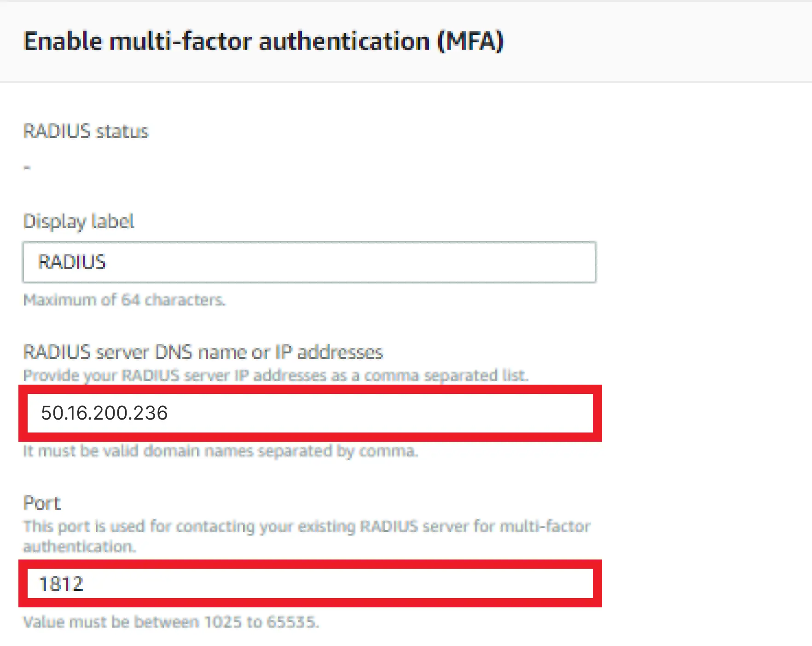This screenshot has width=812, height=646.
Task: Click the multi-factor authentication port description text
Action: (307, 526)
